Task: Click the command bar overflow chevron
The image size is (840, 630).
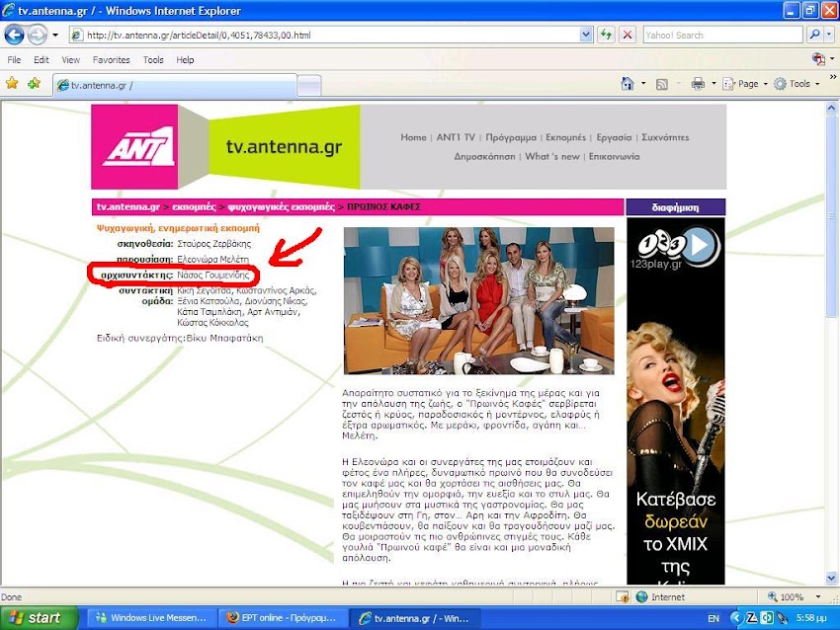Action: click(x=833, y=78)
